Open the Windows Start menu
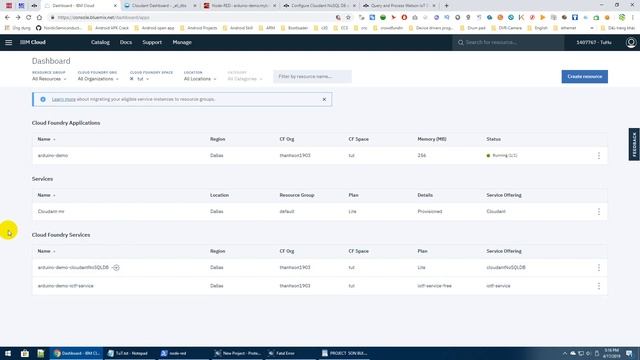The height and width of the screenshot is (360, 640). tap(8, 353)
